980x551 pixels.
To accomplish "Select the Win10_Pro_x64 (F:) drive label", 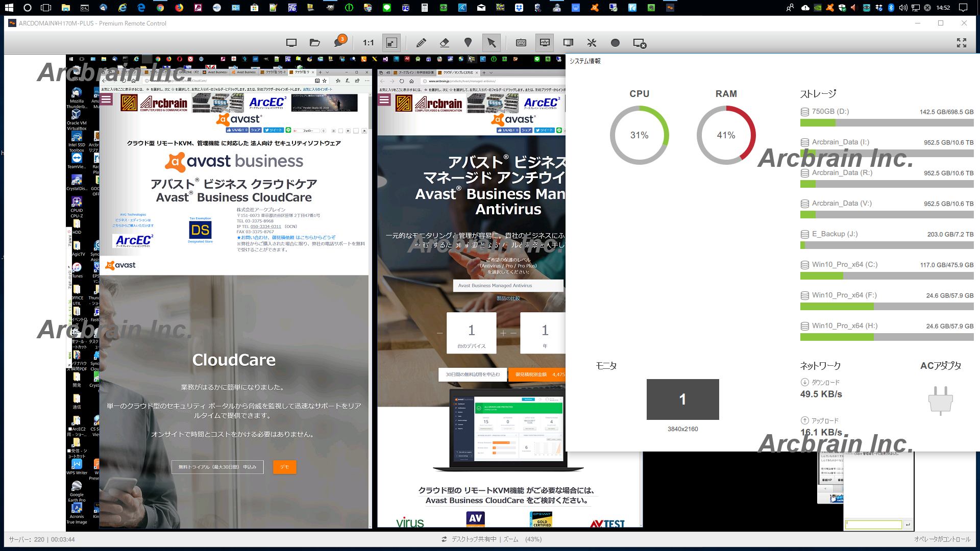I will point(844,295).
